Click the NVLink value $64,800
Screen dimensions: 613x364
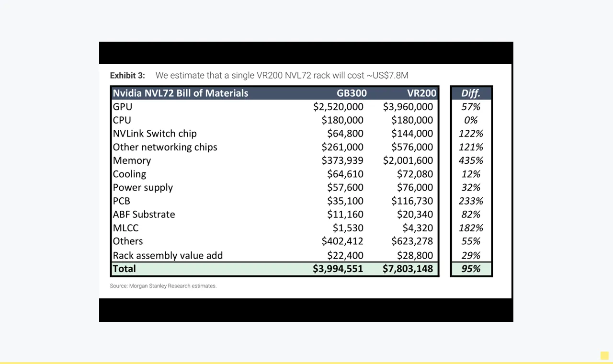pos(345,134)
